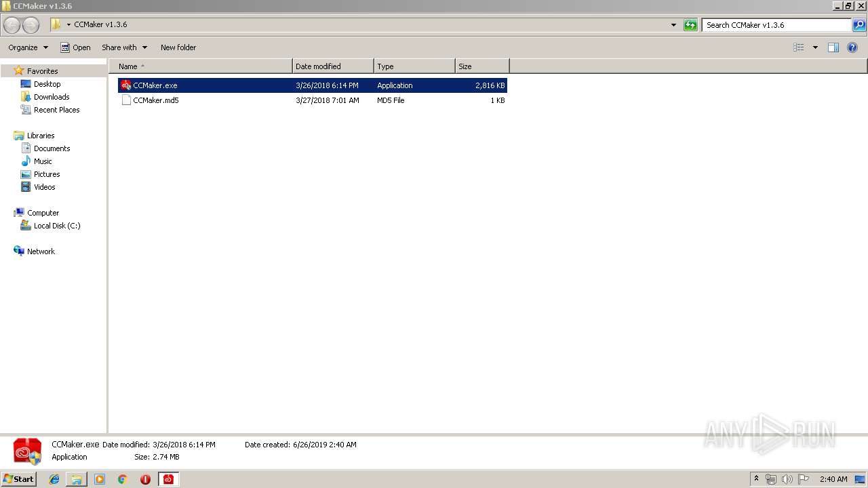Launch Chrome from the taskbar

(x=122, y=479)
